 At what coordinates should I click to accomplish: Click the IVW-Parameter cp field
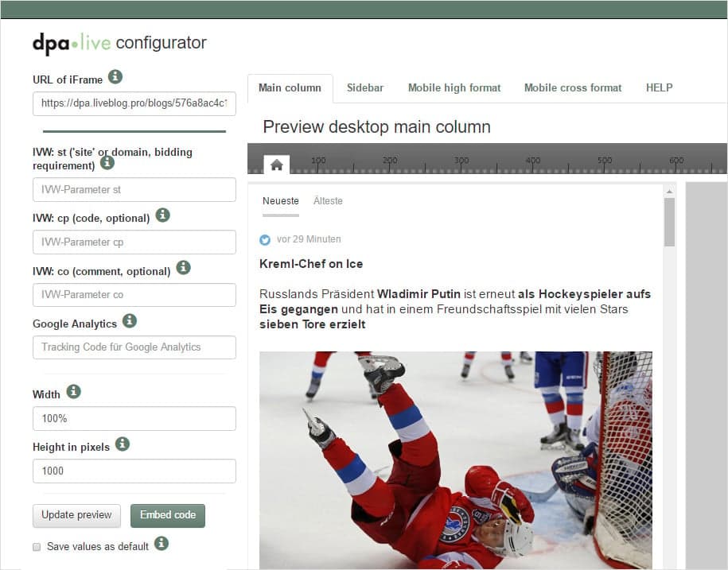click(134, 242)
